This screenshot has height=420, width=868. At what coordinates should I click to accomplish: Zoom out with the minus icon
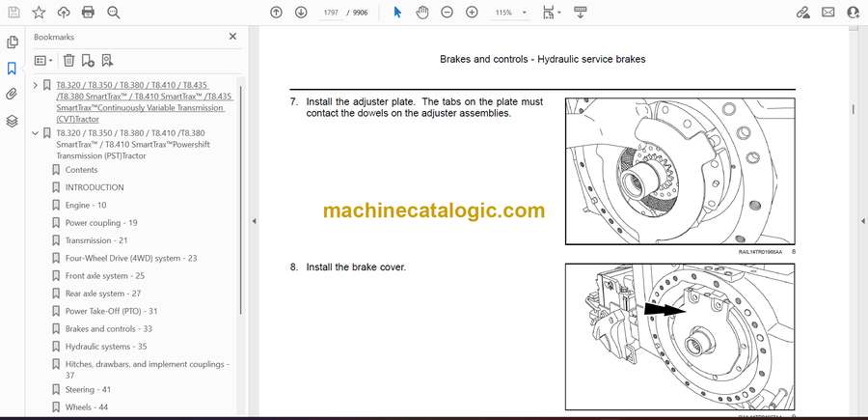tap(447, 13)
